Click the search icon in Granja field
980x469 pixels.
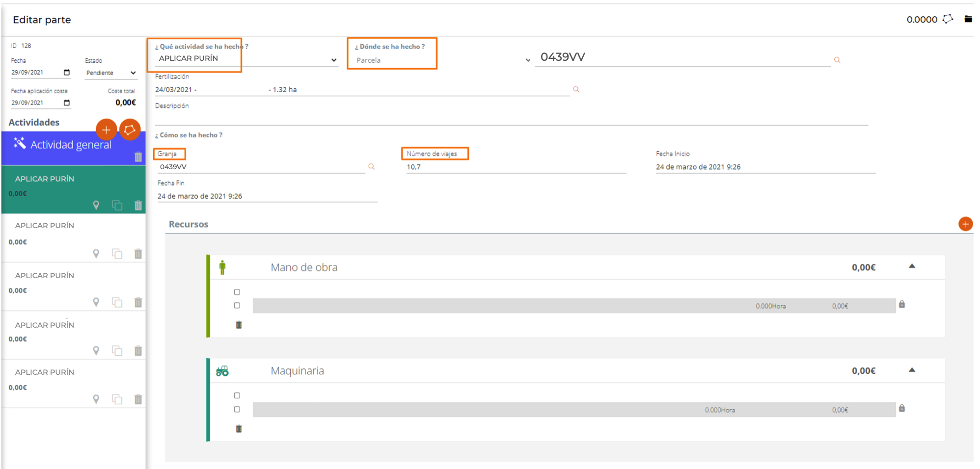coord(372,167)
